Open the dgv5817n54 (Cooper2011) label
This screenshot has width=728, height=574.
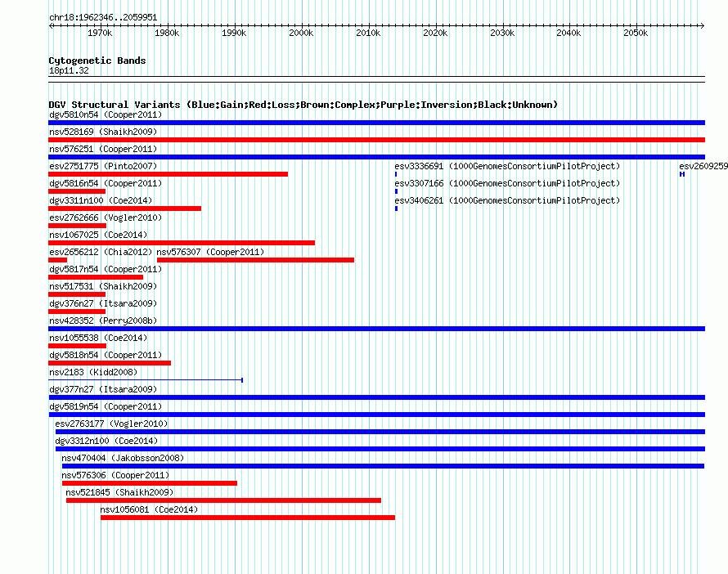pyautogui.click(x=106, y=269)
